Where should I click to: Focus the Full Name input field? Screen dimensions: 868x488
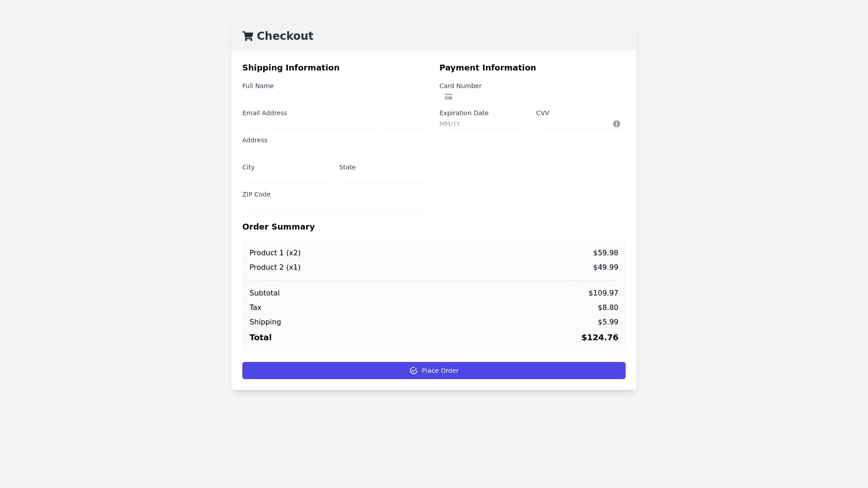tap(335, 97)
